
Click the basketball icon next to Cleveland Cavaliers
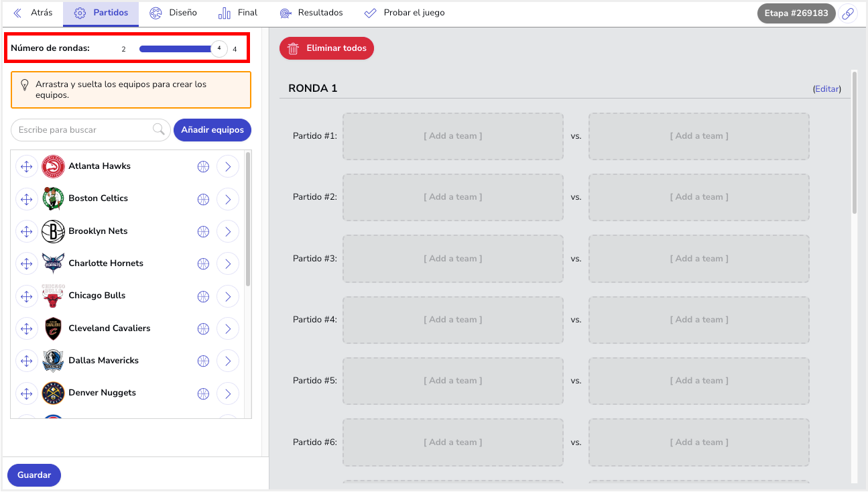[204, 328]
